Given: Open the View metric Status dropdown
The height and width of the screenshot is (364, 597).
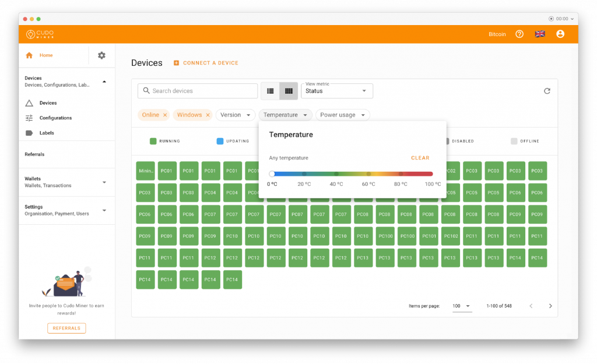Looking at the screenshot, I should coord(337,91).
